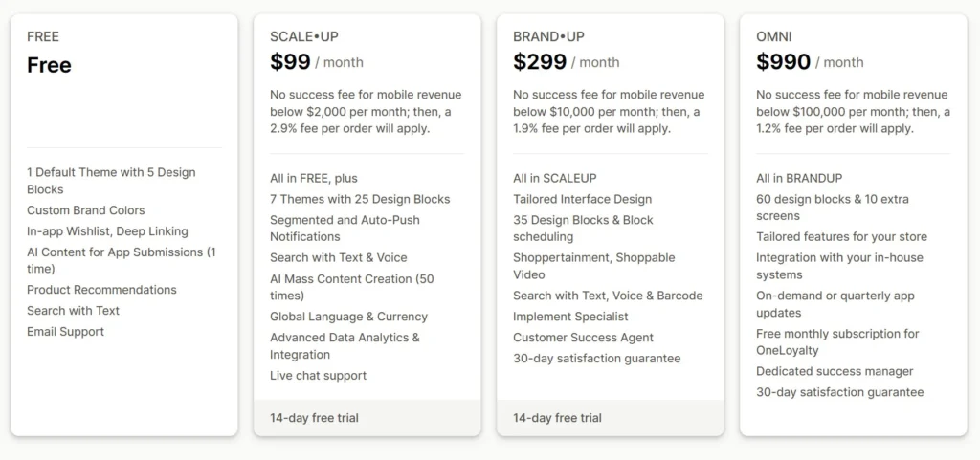The width and height of the screenshot is (980, 460).
Task: Click "Live chat support" in SCALE•UP plan
Action: coord(318,376)
